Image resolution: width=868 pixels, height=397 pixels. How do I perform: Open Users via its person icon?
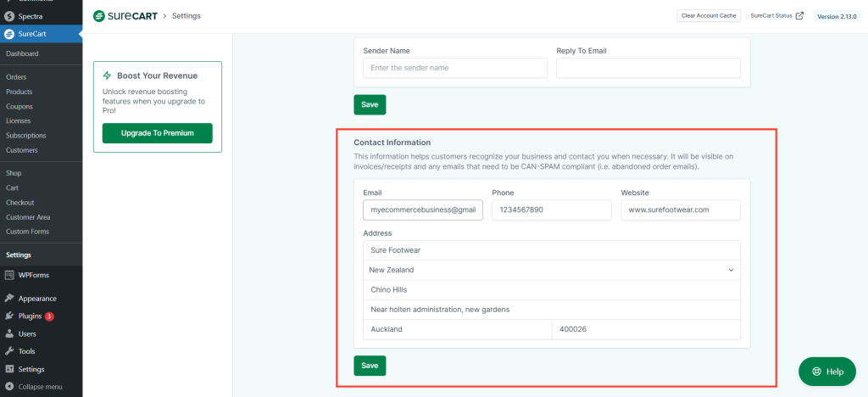[8, 334]
